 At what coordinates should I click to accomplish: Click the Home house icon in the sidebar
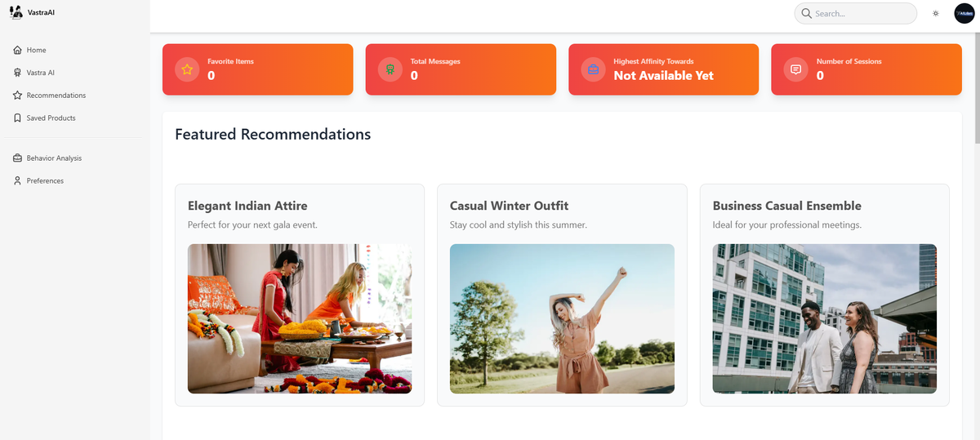(x=17, y=51)
